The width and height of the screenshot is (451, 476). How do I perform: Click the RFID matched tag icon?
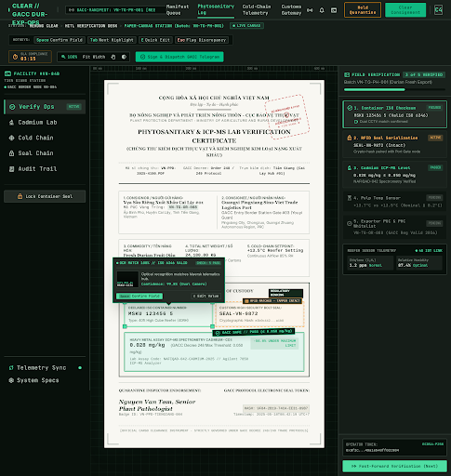pyautogui.click(x=246, y=301)
